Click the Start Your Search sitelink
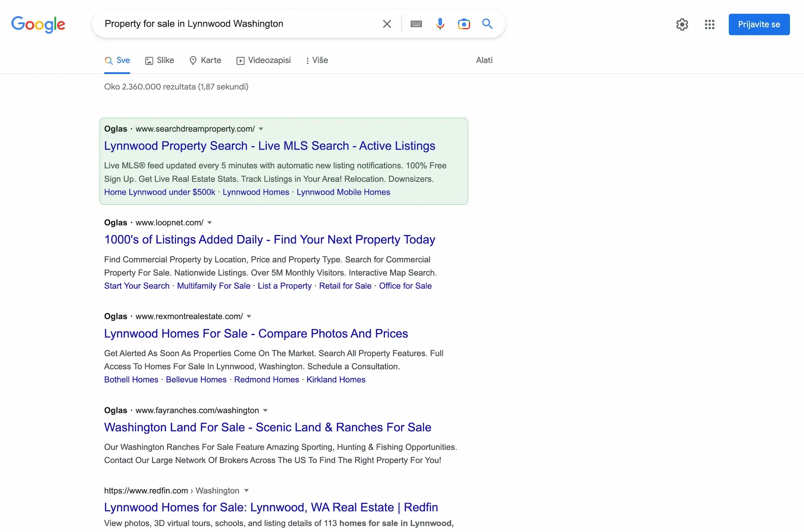 click(136, 286)
